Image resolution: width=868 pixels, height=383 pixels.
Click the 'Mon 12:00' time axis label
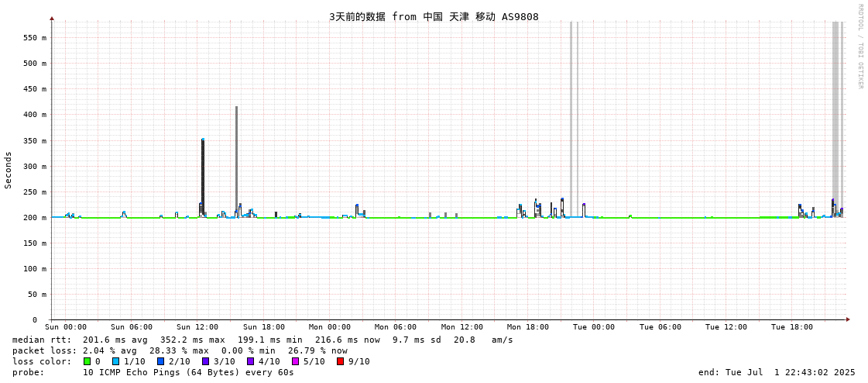462,327
